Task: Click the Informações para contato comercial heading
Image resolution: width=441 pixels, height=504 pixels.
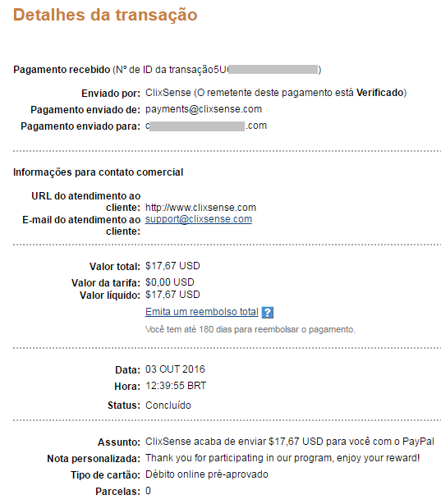Action: tap(98, 172)
